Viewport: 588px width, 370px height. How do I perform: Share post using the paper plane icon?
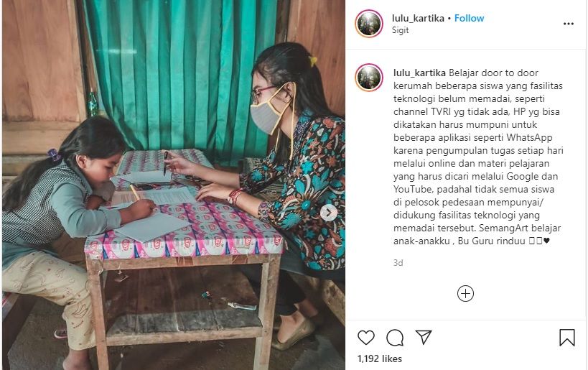pos(424,338)
